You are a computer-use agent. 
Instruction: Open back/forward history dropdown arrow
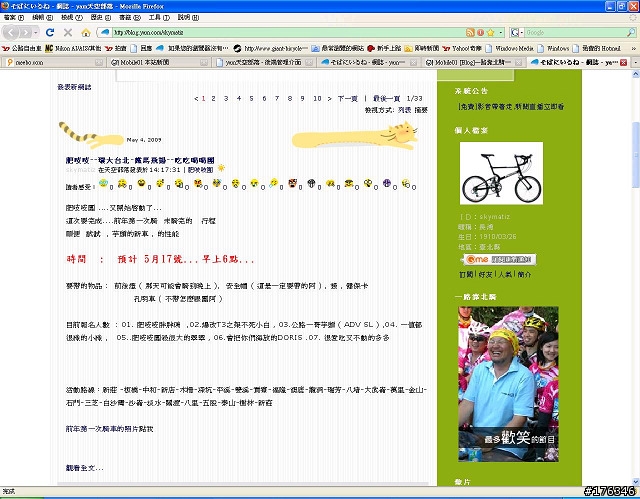click(36, 32)
